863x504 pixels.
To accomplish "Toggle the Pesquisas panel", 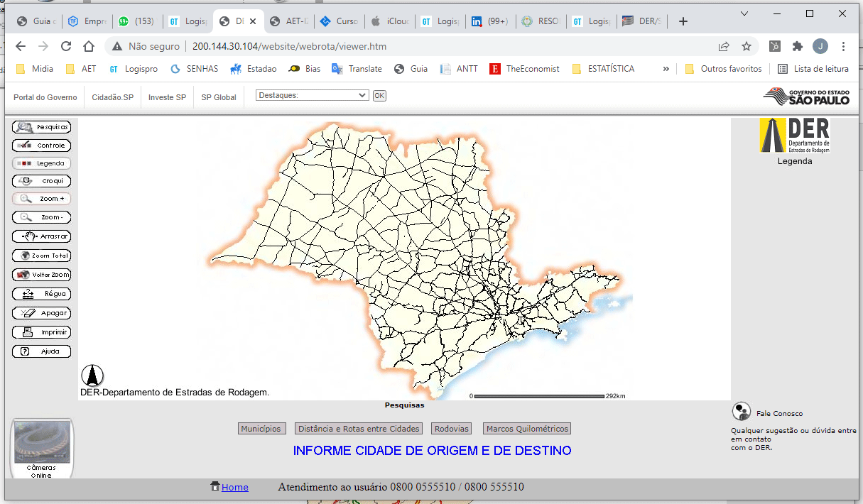I will (41, 126).
